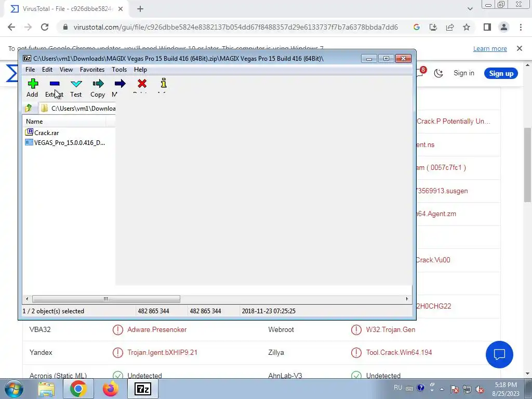The width and height of the screenshot is (532, 399).
Task: Click the Chrome address bar URL
Action: pyautogui.click(x=235, y=27)
